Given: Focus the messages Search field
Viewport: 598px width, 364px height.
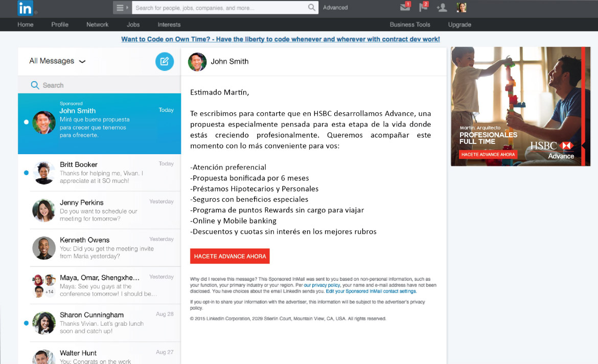Looking at the screenshot, I should pyautogui.click(x=100, y=85).
